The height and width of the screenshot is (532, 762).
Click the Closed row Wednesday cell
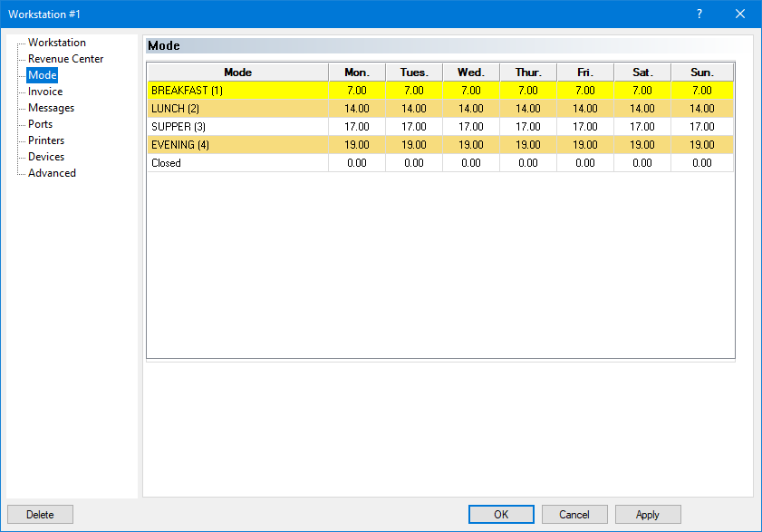(471, 163)
